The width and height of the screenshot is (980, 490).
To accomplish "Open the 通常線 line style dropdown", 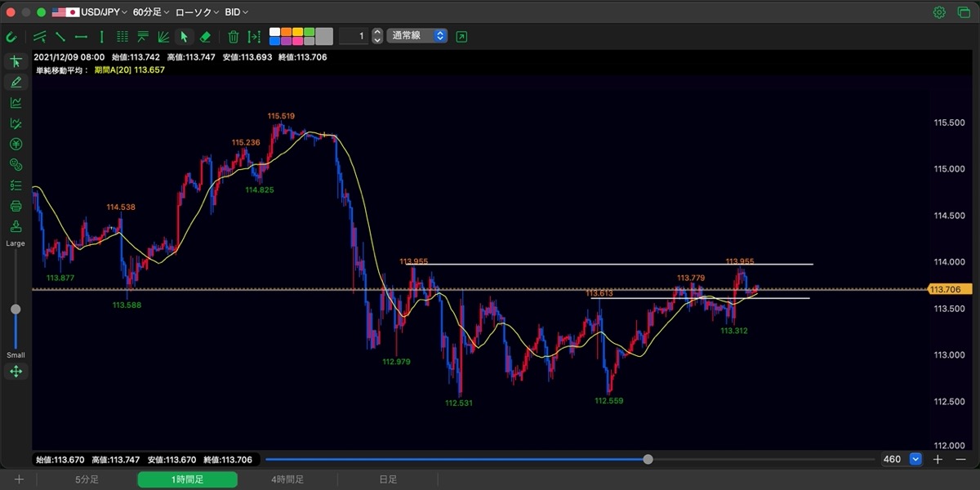I will click(416, 36).
